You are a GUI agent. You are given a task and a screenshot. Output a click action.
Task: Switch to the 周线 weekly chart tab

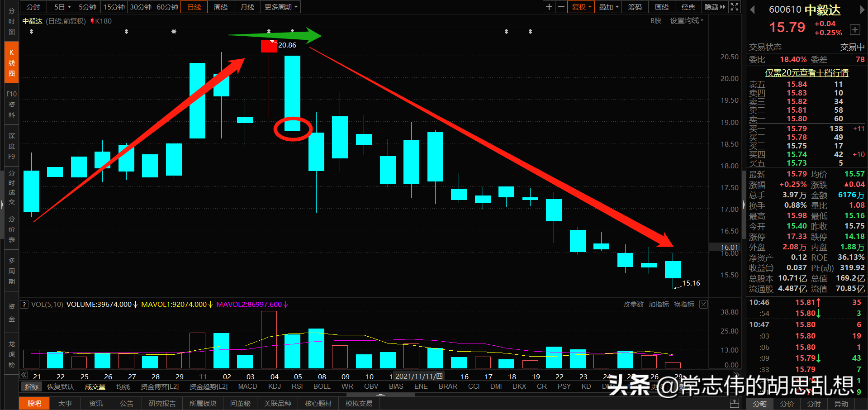[x=220, y=7]
